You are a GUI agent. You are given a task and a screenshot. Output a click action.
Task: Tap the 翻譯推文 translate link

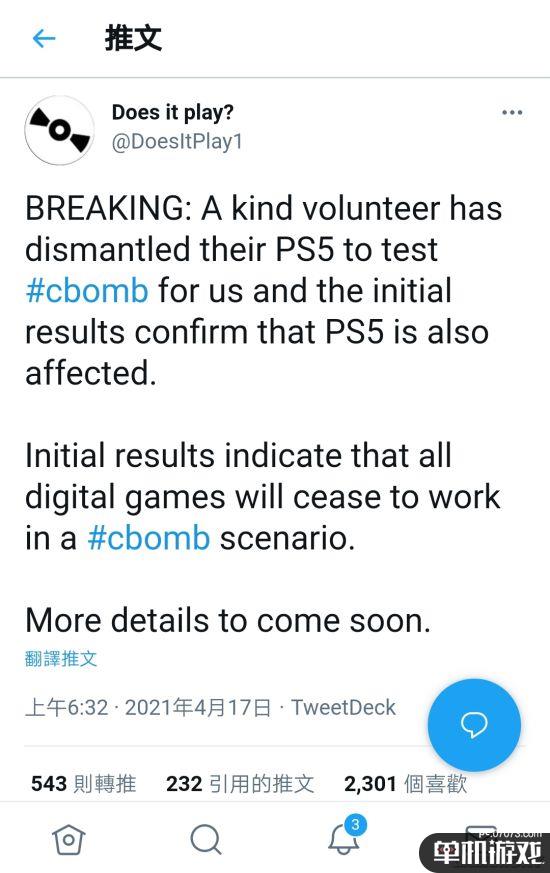[61, 659]
